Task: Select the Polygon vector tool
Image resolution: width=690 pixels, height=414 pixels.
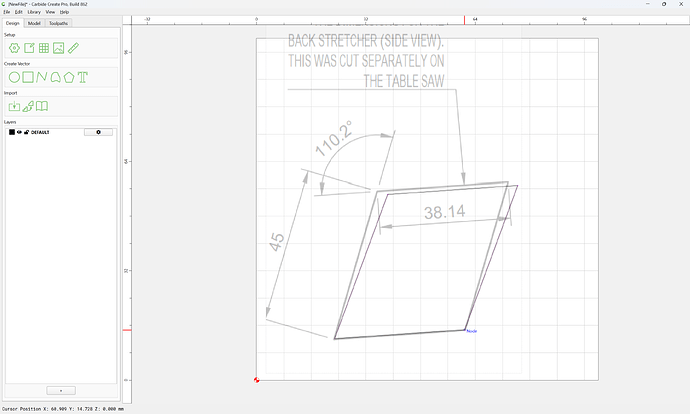Action: [x=69, y=77]
